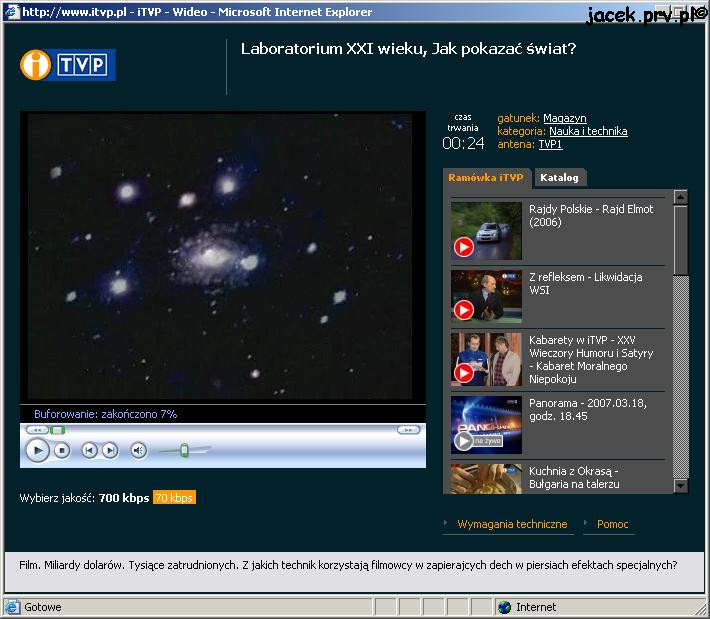Switch to the Ramówka iTVP tab
The image size is (710, 619).
pos(485,178)
